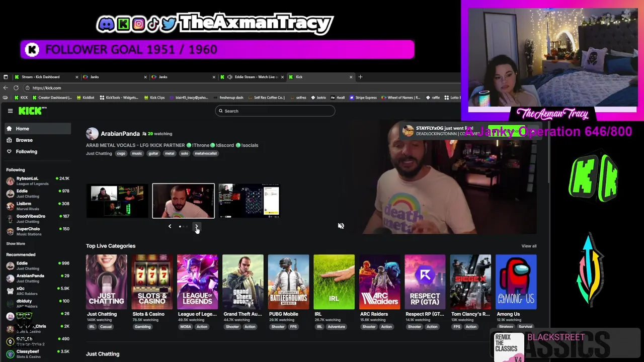The image size is (644, 362).
Task: Click RybsonLoL's avatar in Following list
Action: click(x=10, y=181)
